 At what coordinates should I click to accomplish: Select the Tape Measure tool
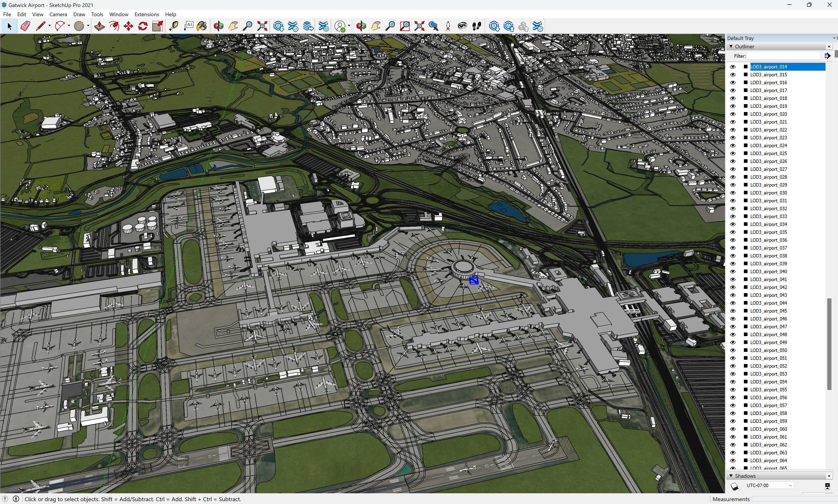point(174,26)
